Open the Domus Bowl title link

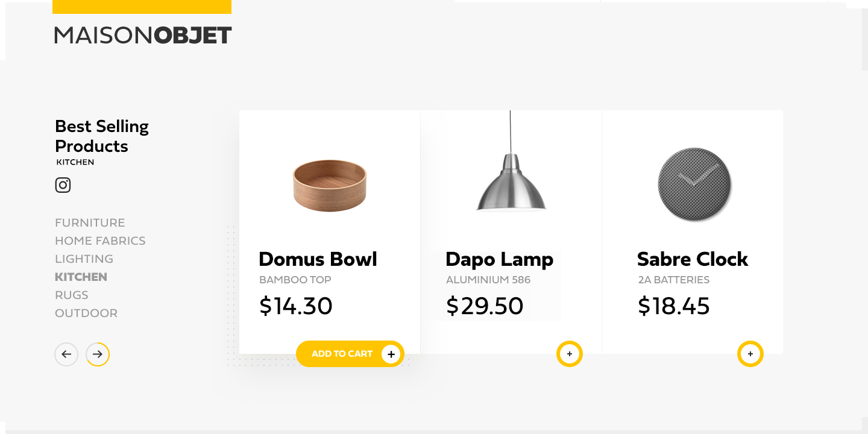(318, 259)
